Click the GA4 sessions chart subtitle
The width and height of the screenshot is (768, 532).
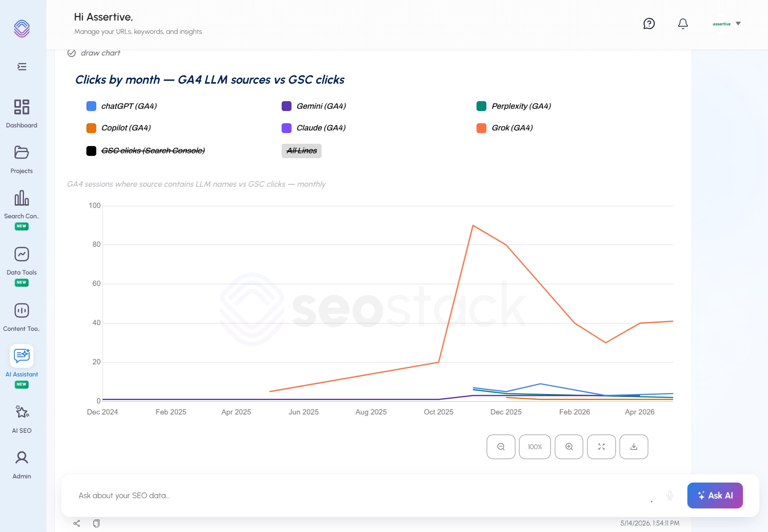pyautogui.click(x=196, y=184)
